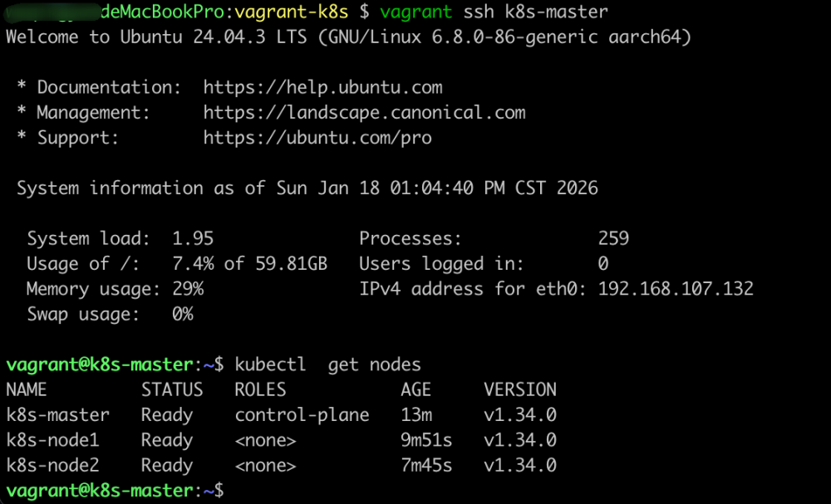Viewport: 831px width, 504px height.
Task: Select the k8s-node1 row name
Action: click(x=52, y=440)
